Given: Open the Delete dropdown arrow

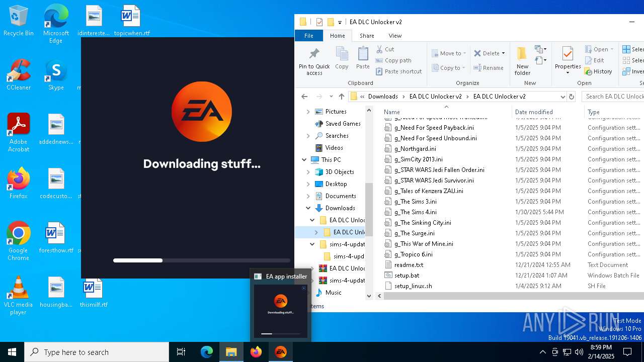Looking at the screenshot, I should pos(504,53).
